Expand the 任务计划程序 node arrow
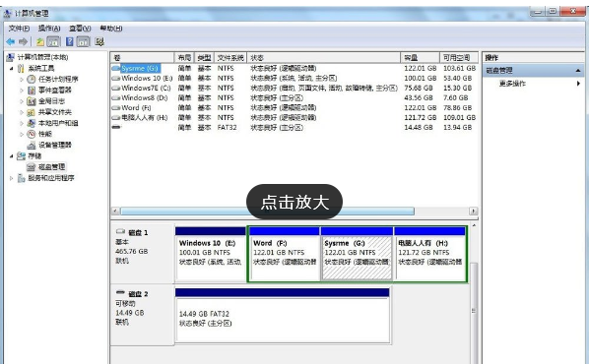 pos(22,79)
